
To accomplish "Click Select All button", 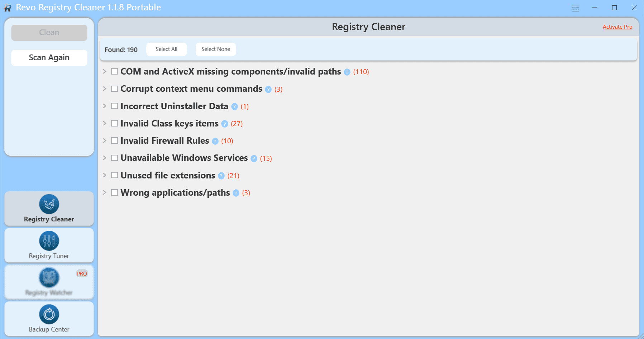I will click(x=166, y=49).
